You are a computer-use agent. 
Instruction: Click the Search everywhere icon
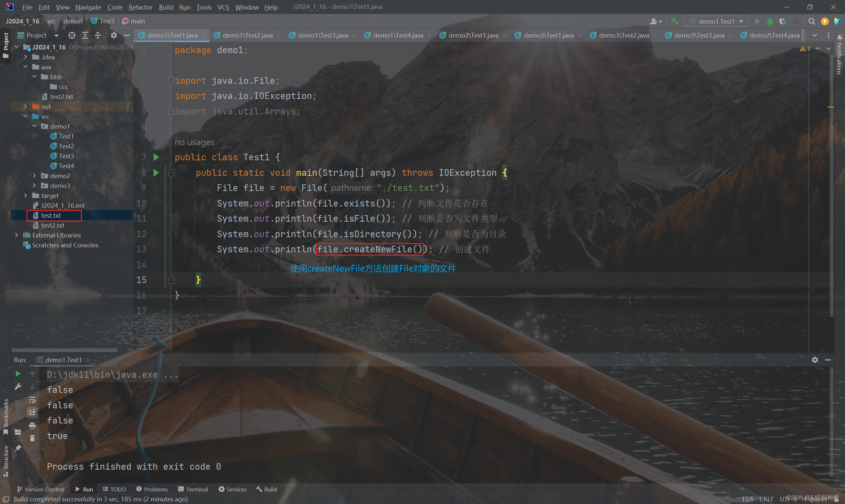tap(811, 21)
